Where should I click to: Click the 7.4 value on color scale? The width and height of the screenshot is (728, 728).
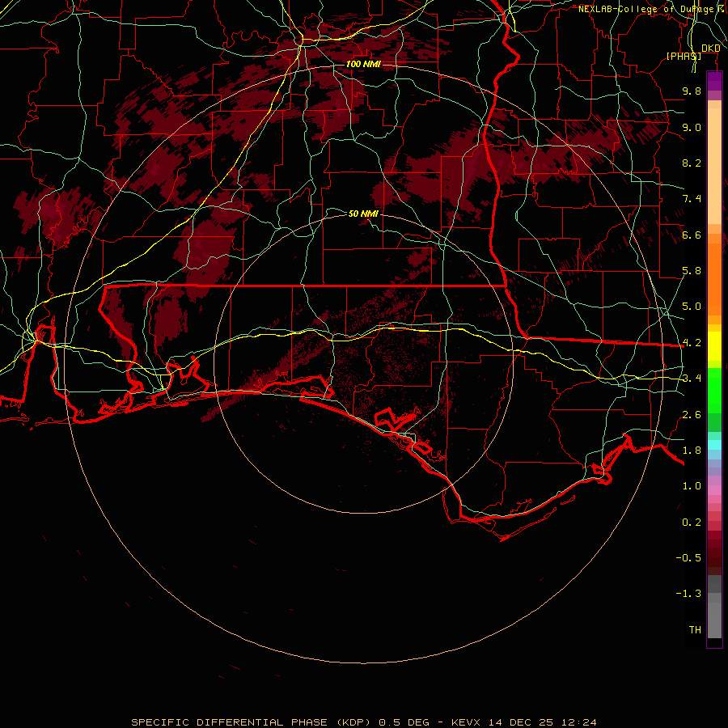tap(692, 199)
